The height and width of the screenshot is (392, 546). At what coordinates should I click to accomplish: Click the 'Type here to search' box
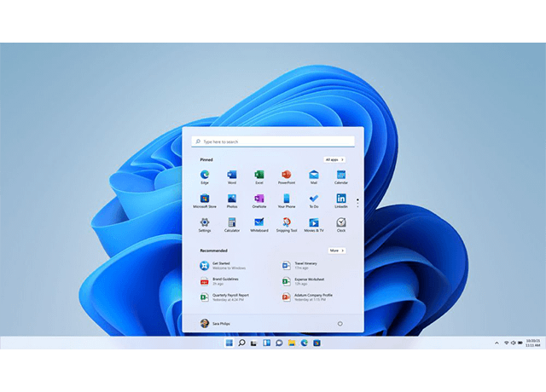273,141
